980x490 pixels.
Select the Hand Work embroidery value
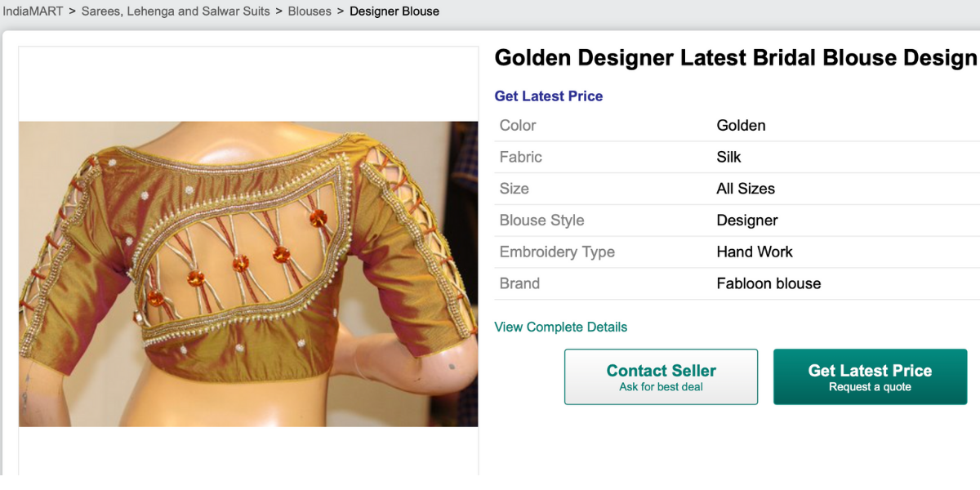tap(755, 252)
